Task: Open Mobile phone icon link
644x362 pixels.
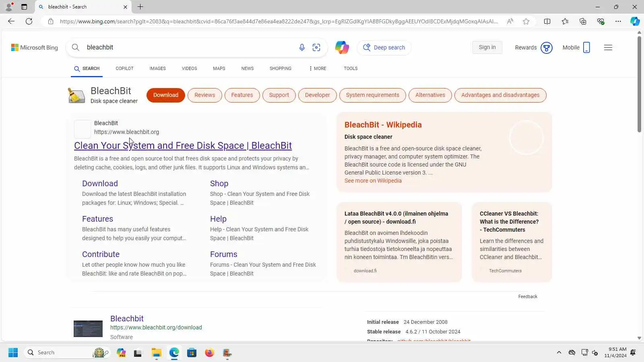Action: tap(586, 47)
